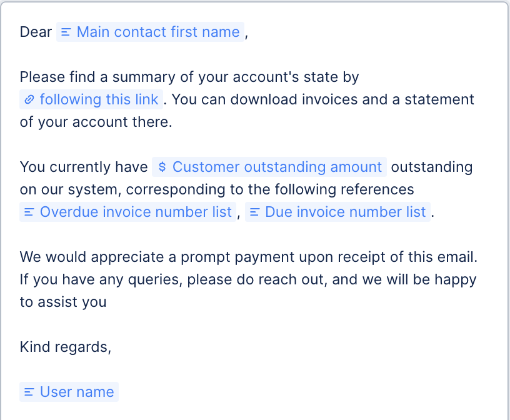Click the 'of your account there.' text line

pos(95,122)
